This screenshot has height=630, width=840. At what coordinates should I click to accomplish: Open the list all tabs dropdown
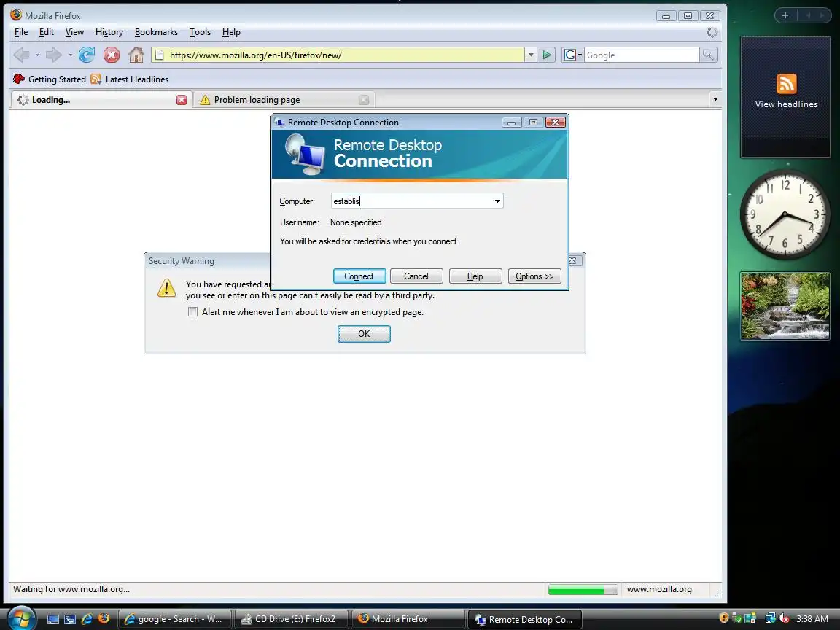(715, 100)
